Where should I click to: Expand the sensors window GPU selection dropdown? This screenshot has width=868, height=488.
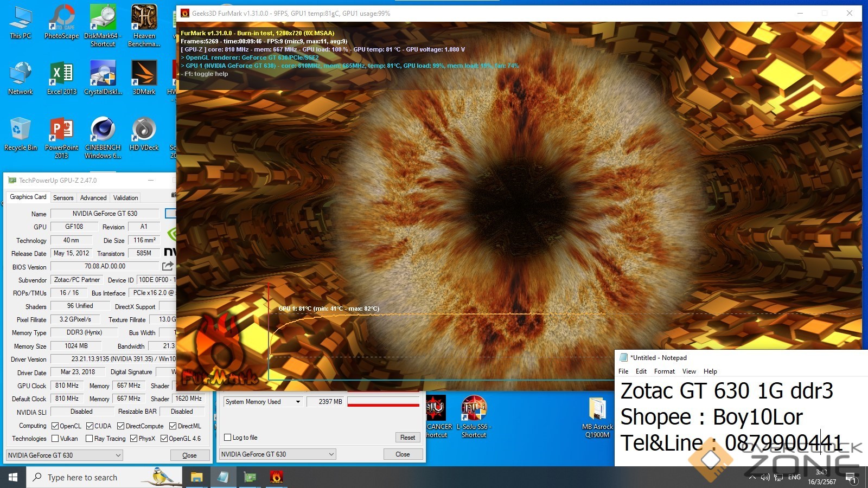(277, 454)
